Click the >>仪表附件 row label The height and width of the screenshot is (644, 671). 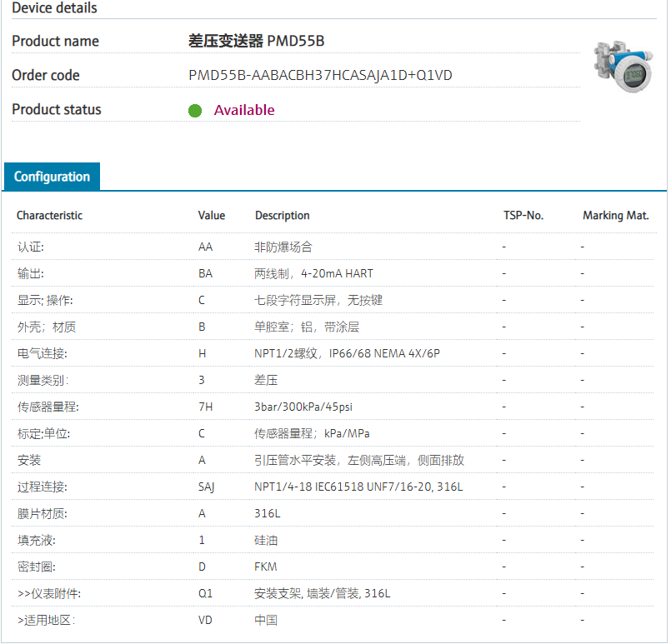click(x=49, y=593)
